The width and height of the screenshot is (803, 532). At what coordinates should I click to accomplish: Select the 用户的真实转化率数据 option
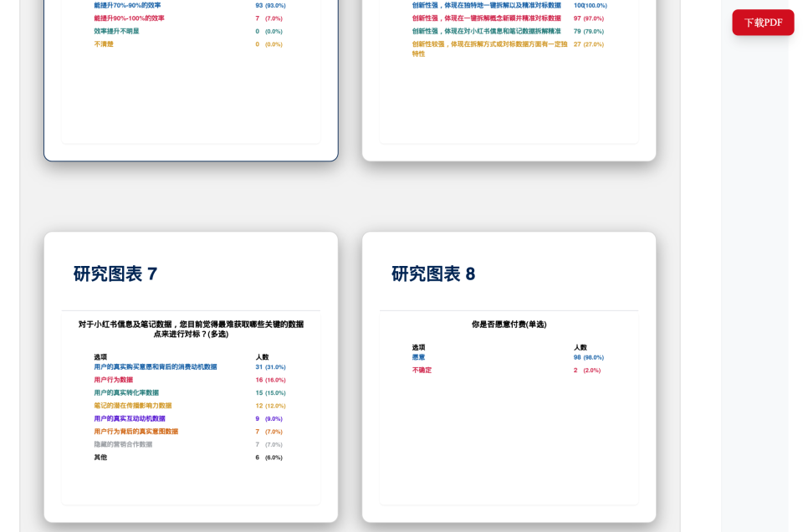(126, 392)
